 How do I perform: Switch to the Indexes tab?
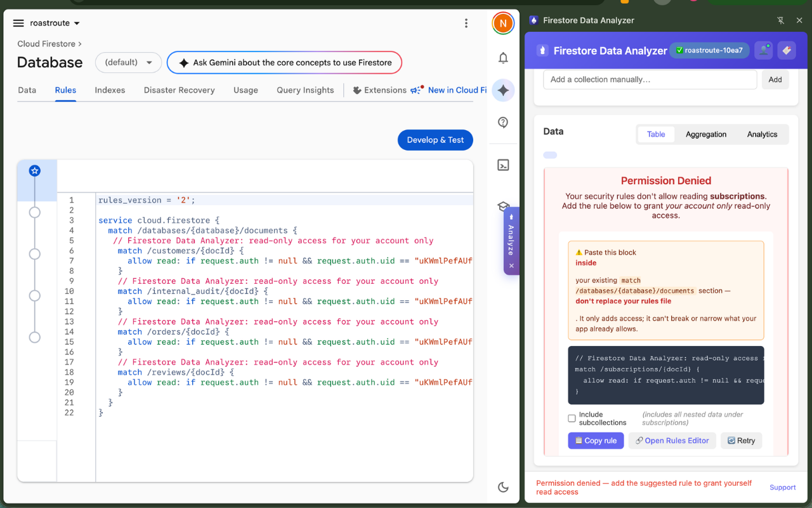click(x=110, y=90)
